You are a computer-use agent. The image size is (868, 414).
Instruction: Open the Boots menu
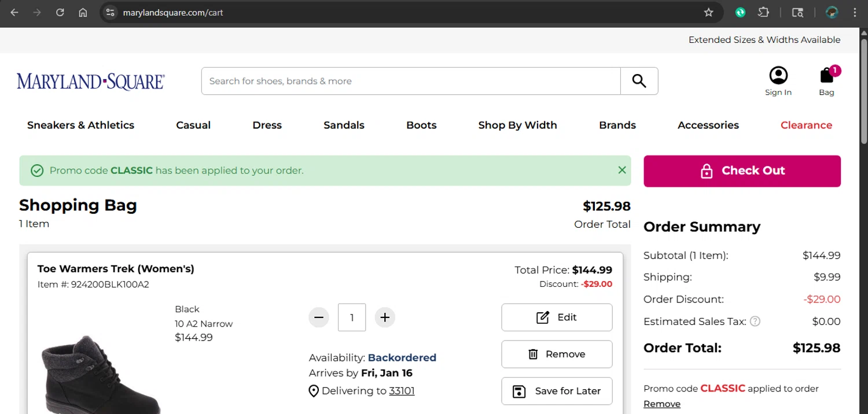pos(421,125)
